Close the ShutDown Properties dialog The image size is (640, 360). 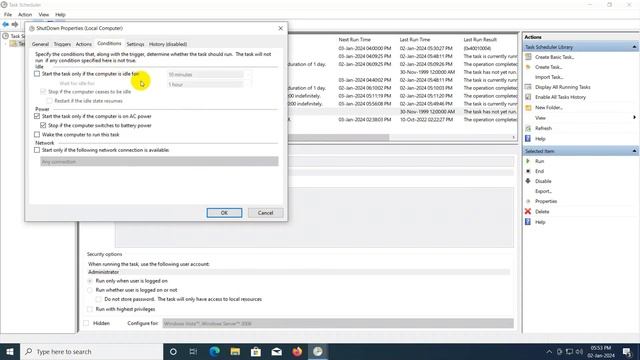280,28
